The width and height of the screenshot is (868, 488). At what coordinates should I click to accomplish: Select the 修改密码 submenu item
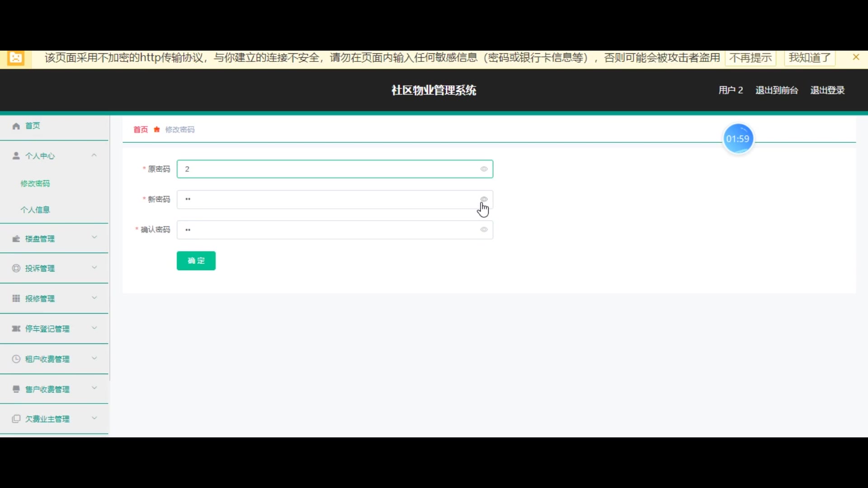(35, 183)
